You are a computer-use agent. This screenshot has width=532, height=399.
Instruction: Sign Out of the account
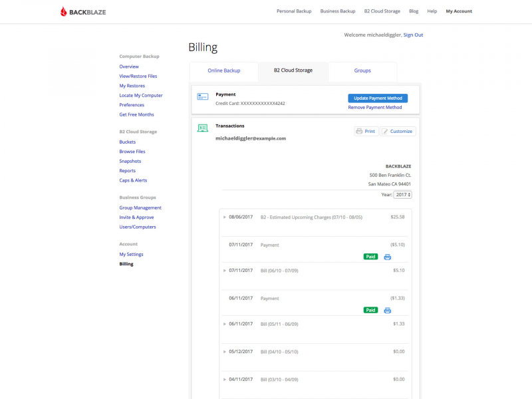tap(413, 35)
